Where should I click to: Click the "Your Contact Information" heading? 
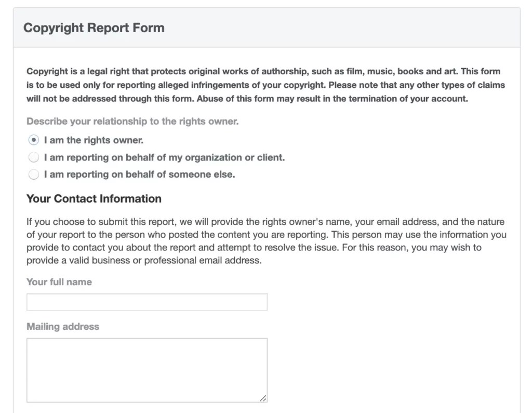point(94,199)
